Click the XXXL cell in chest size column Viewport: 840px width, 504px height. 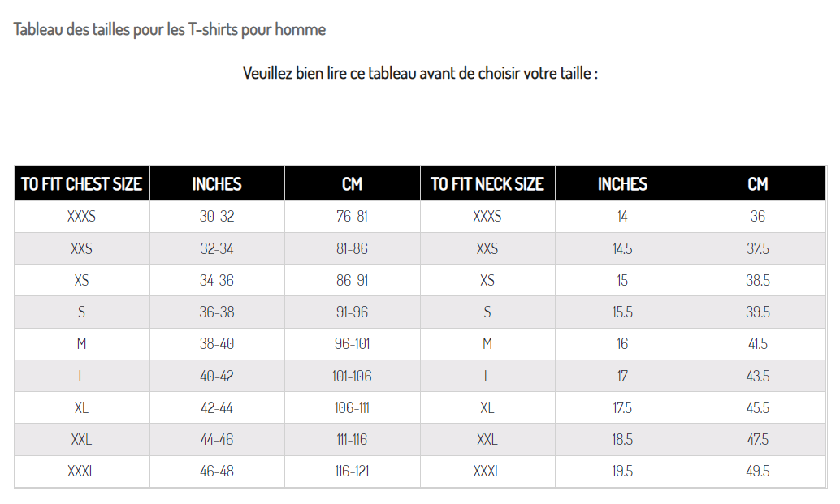(x=81, y=472)
